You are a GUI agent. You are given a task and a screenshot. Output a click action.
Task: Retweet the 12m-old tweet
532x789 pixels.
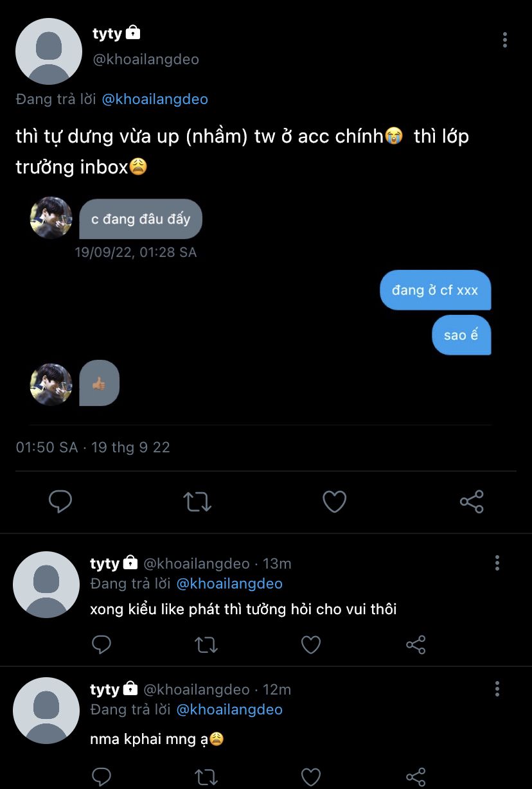pos(206,776)
